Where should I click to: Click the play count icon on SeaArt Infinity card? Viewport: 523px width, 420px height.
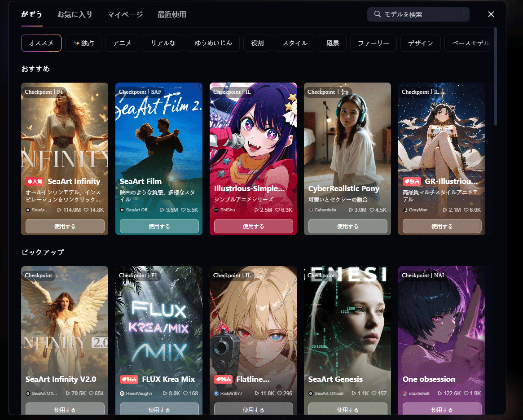point(59,210)
